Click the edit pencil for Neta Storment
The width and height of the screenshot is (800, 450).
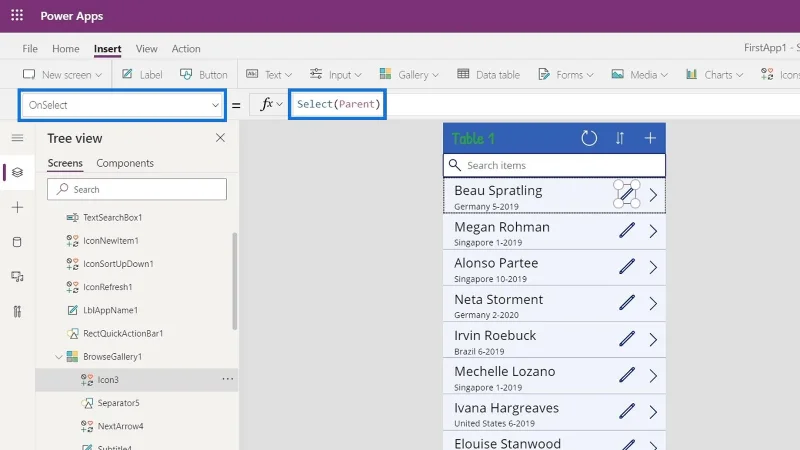click(627, 303)
